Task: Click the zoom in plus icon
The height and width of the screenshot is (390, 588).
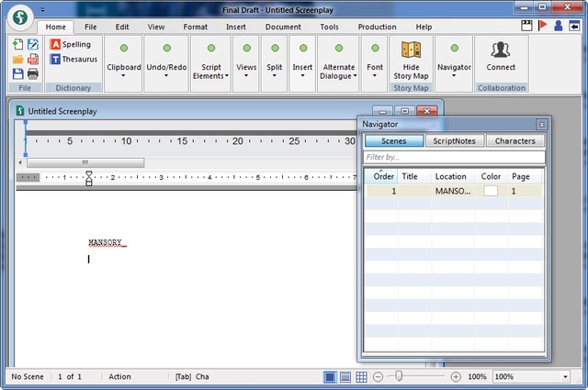Action: (456, 377)
